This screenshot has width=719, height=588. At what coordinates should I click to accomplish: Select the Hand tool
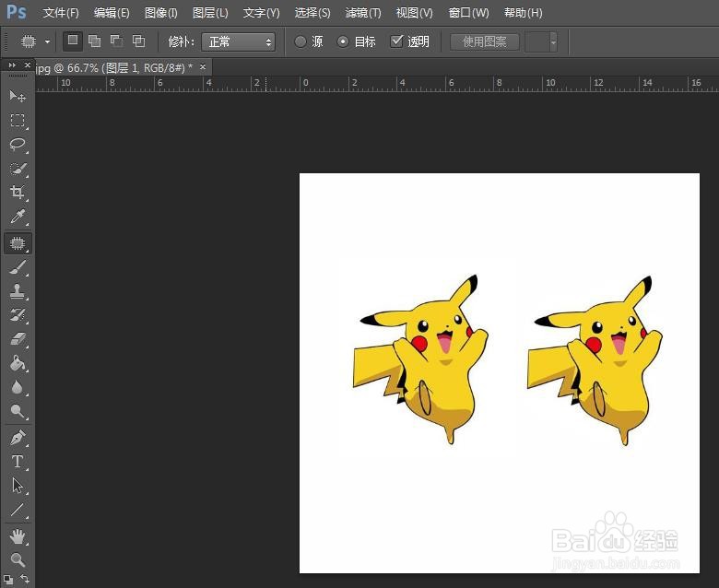tap(18, 536)
